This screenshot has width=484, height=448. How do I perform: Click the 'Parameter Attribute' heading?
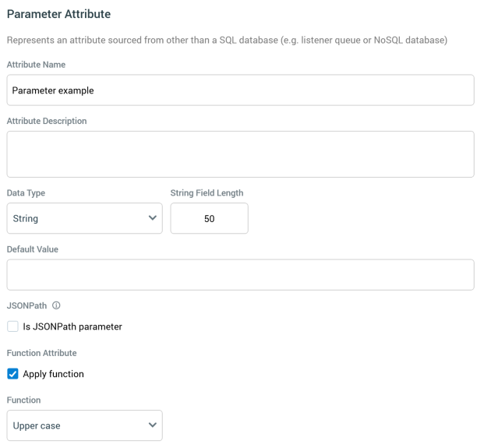(58, 14)
